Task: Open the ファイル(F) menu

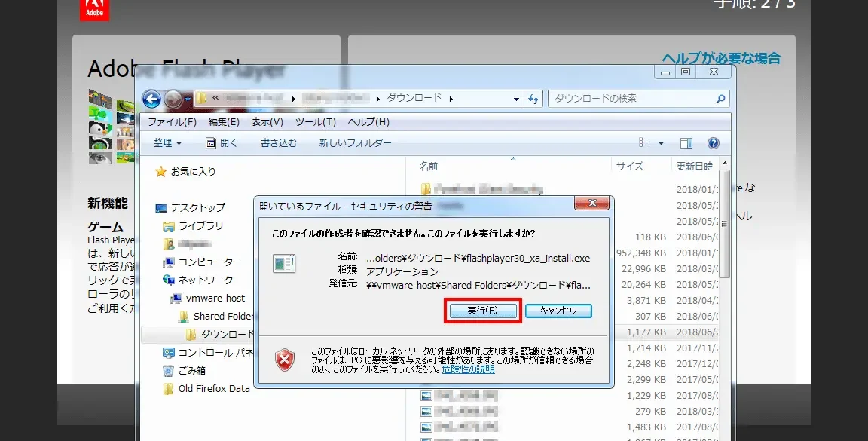Action: tap(172, 122)
